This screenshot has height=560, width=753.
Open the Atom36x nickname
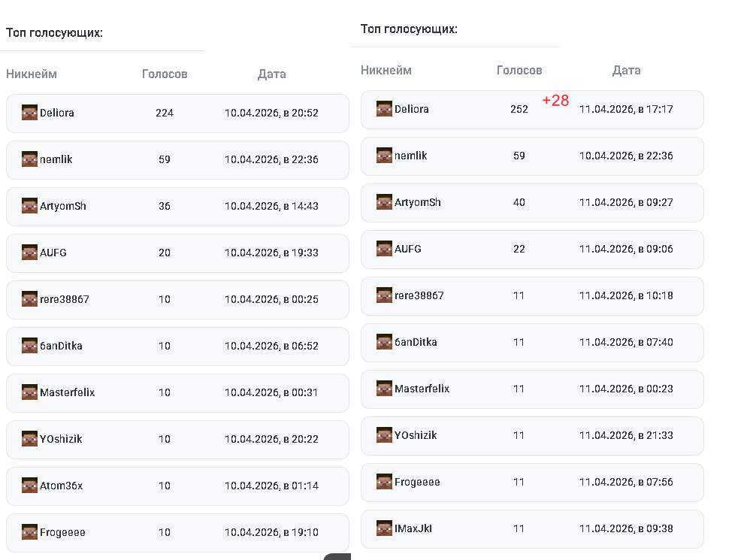point(61,486)
